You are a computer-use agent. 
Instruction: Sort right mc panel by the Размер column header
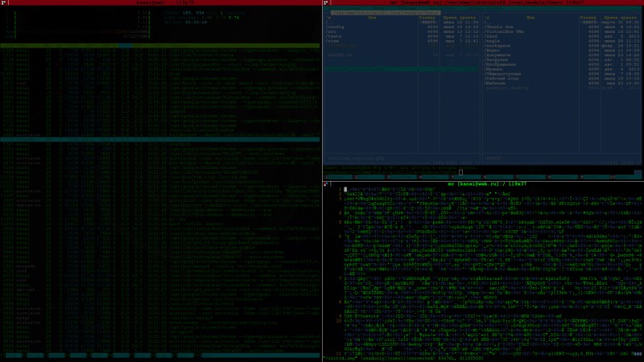coord(588,18)
